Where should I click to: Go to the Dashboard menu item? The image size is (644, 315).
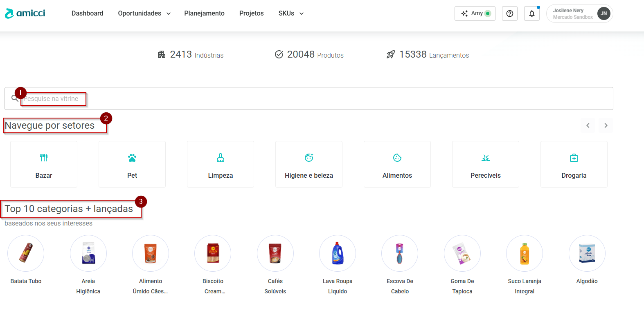(87, 13)
